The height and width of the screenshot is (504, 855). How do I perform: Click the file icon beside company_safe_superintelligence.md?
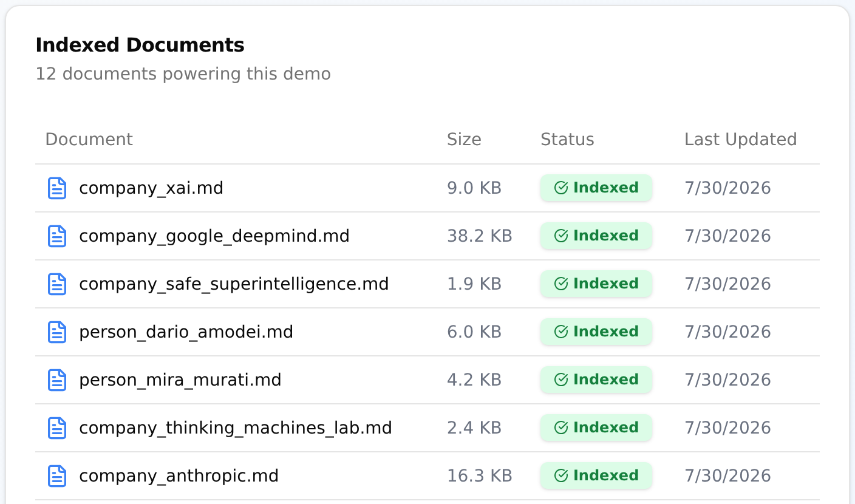tap(57, 284)
